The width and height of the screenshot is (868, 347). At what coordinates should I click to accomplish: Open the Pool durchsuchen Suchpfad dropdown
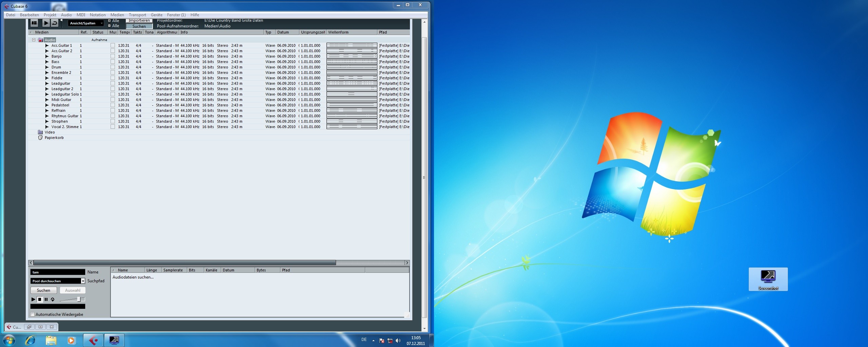click(58, 281)
